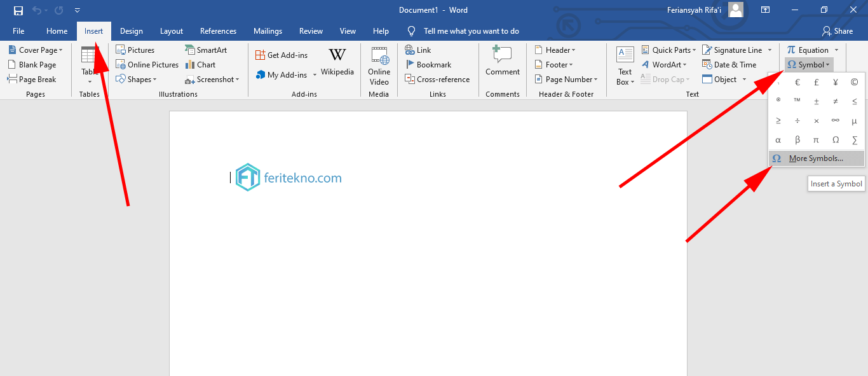The height and width of the screenshot is (376, 868).
Task: Add a new Comment
Action: [x=503, y=62]
